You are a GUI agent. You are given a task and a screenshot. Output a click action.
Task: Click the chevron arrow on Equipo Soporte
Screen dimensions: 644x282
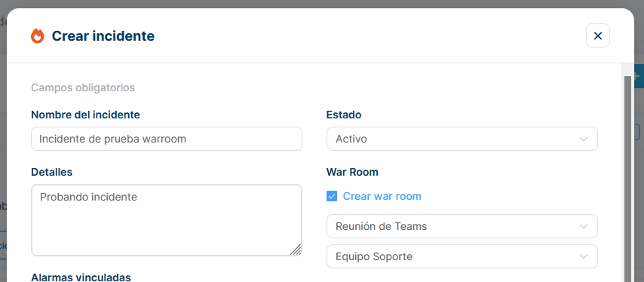click(583, 256)
